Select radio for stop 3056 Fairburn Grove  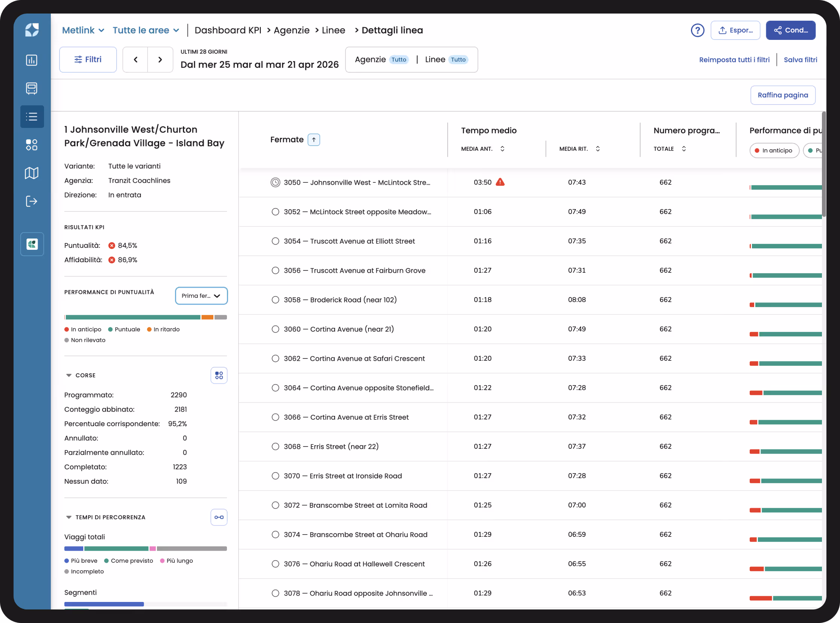275,270
